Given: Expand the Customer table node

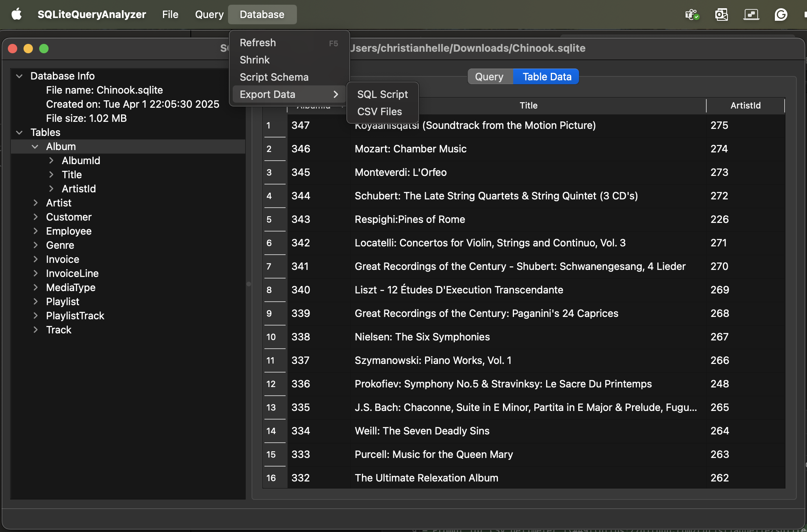Looking at the screenshot, I should (x=35, y=217).
